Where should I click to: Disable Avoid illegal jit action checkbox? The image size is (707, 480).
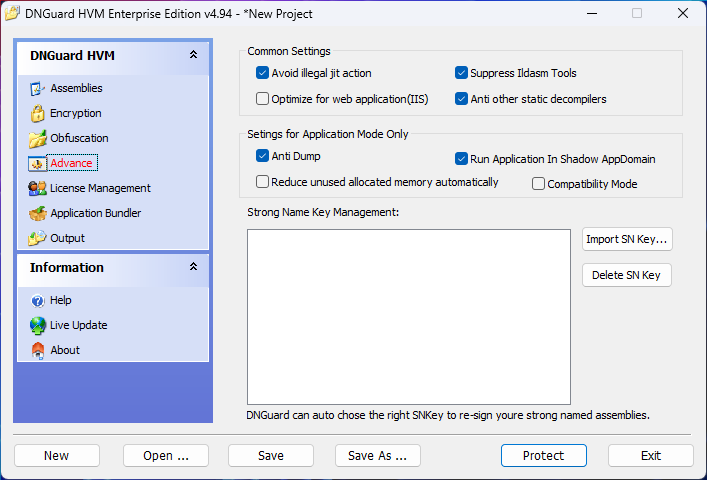click(x=263, y=73)
